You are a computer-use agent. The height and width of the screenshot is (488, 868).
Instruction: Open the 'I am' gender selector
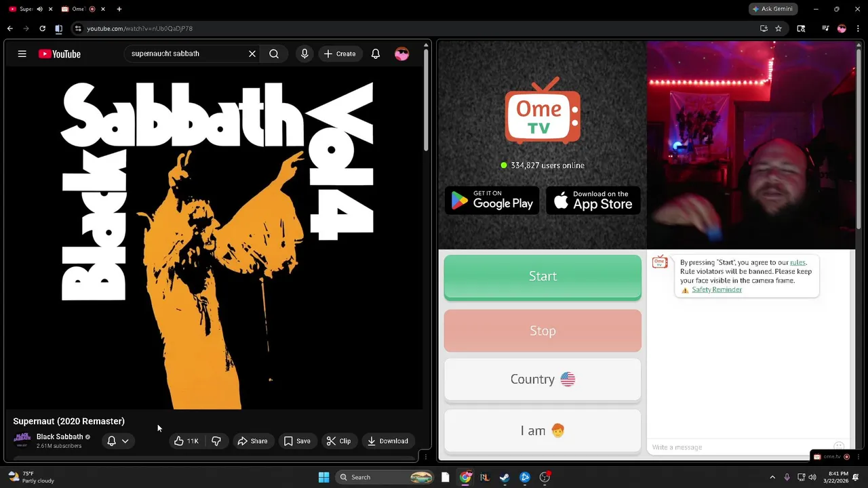tap(542, 430)
